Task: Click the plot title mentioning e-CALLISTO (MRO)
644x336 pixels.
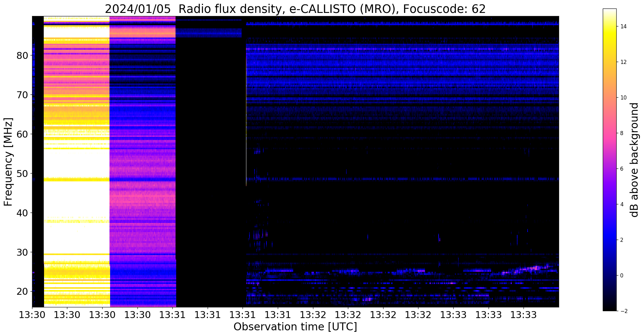Action: pos(295,9)
